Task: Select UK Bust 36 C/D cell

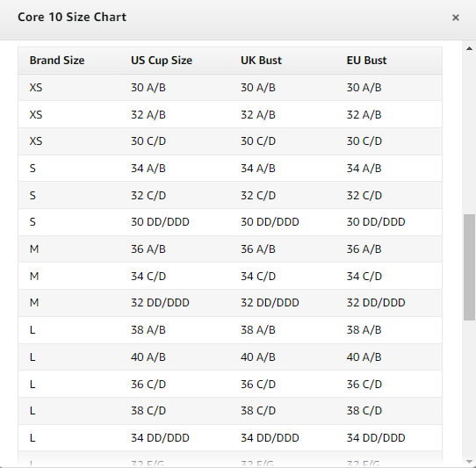Action: 258,385
